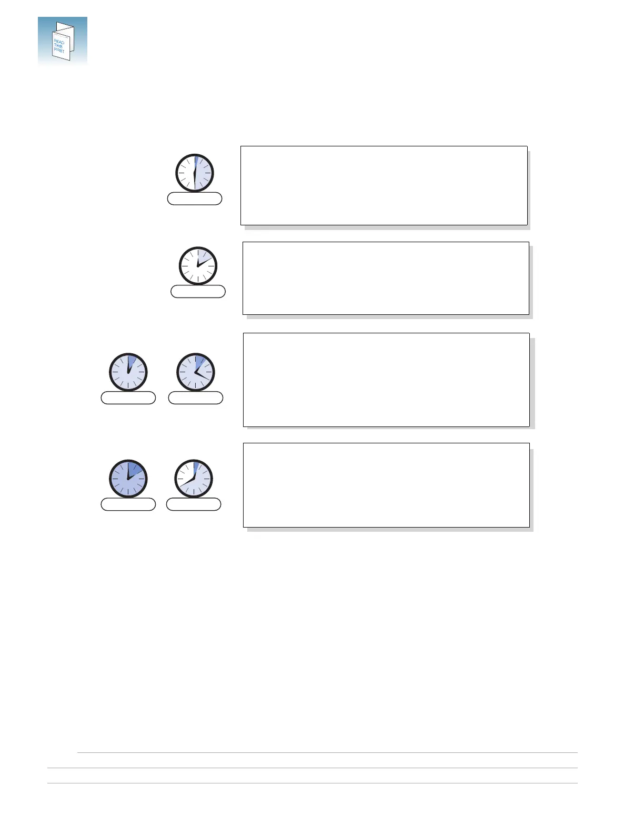644x834 pixels.
Task: Click the shortest horizontal rule in the page footer
Action: [327, 752]
